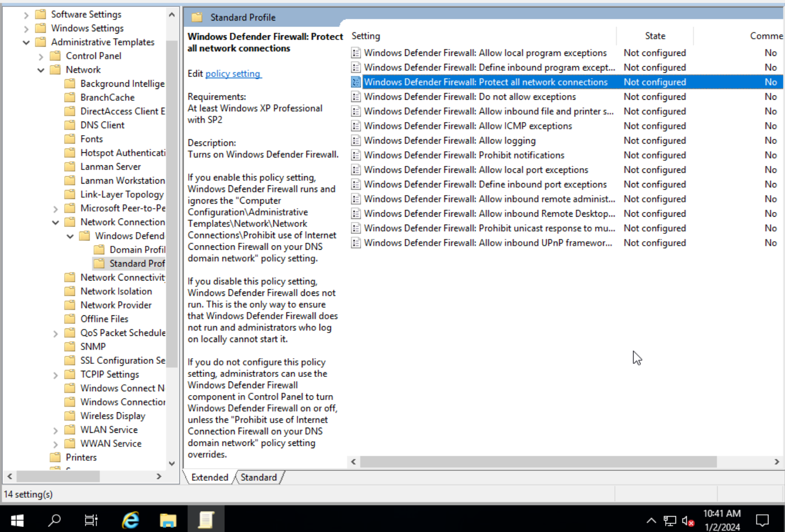Switch to the Extended tab
785x532 pixels.
(x=209, y=477)
